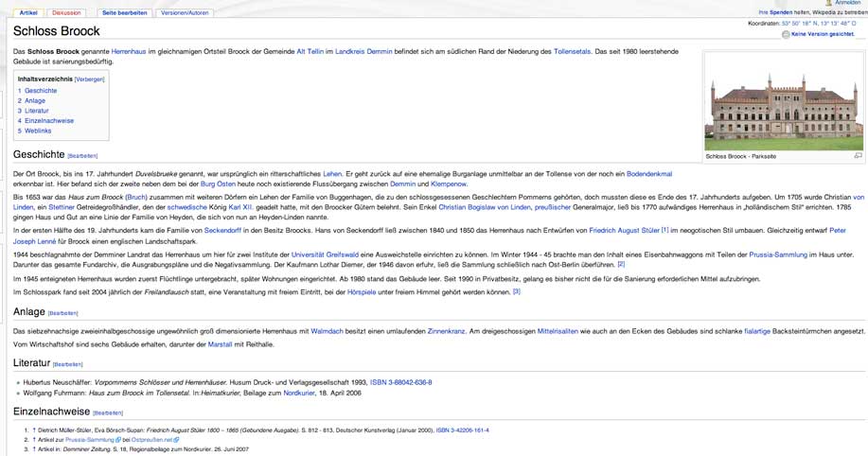Open footnote reference [1] after Stüler
This screenshot has width=868, height=456.
tap(664, 230)
